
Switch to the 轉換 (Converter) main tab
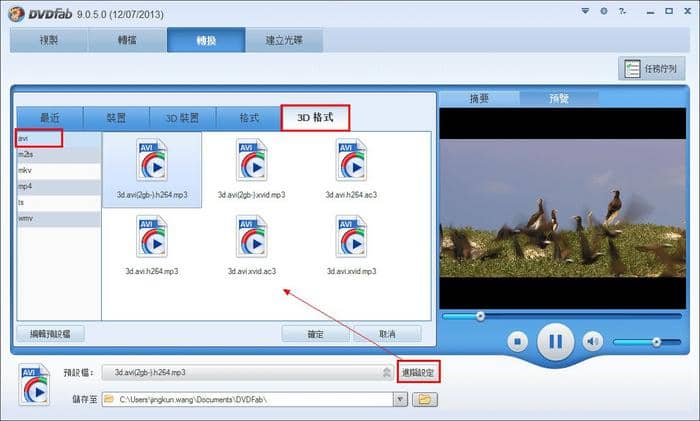[x=206, y=40]
